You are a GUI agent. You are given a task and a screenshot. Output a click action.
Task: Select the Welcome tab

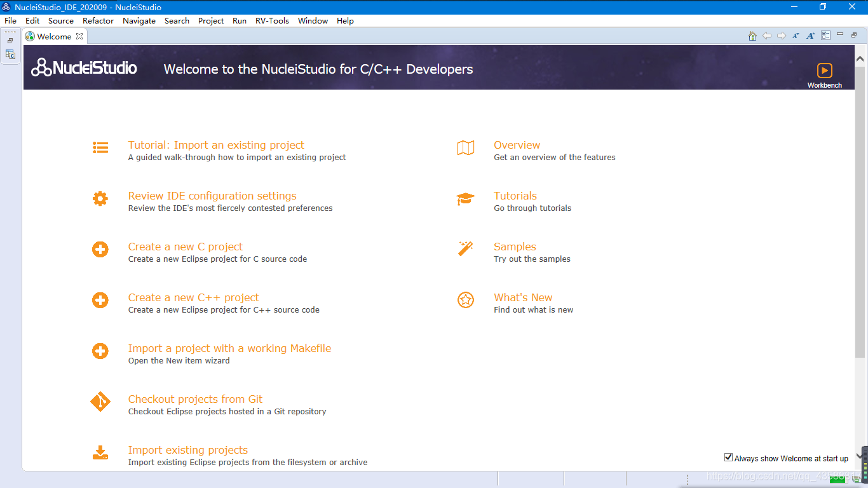(x=54, y=36)
